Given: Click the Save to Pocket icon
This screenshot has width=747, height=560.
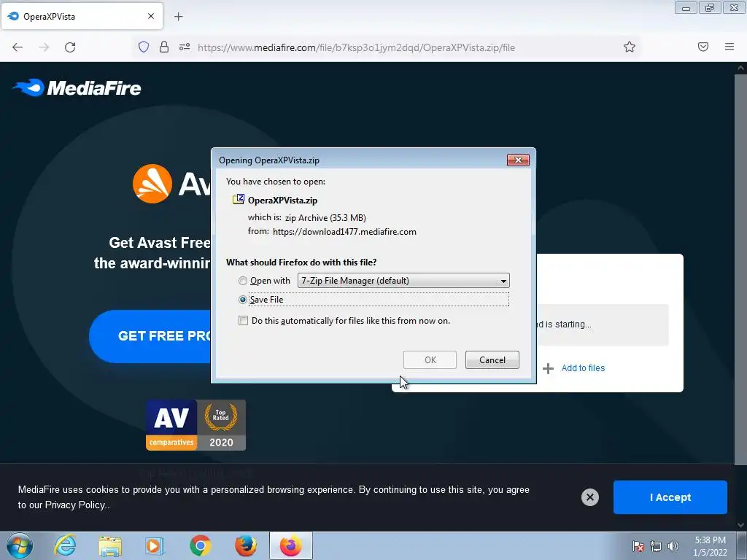Looking at the screenshot, I should 703,47.
